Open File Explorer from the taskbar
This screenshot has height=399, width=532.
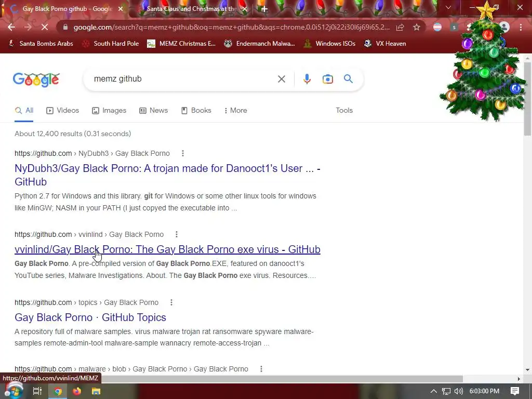[x=96, y=391]
